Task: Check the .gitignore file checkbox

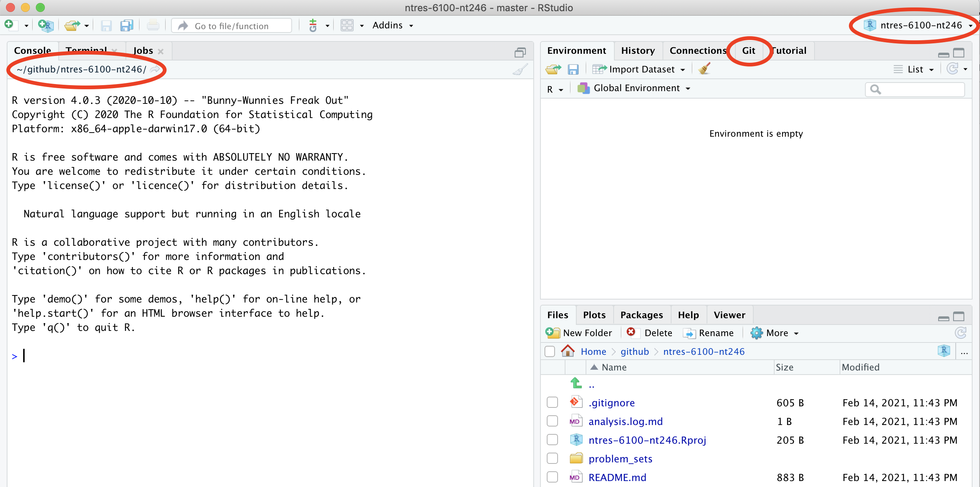Action: pyautogui.click(x=552, y=402)
